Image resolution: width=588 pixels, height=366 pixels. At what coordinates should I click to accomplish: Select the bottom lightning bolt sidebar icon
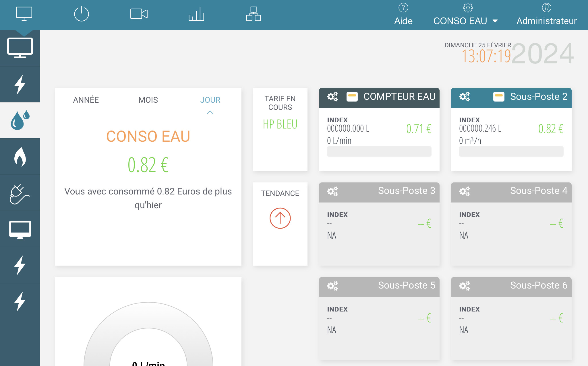tap(20, 301)
